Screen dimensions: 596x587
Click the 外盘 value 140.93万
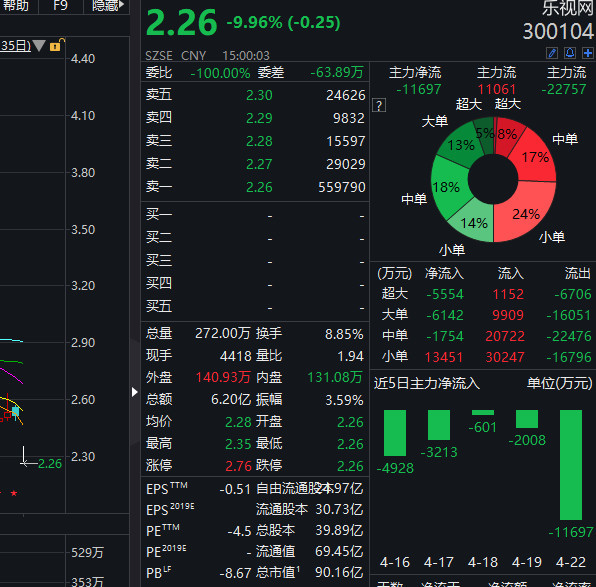(x=223, y=377)
